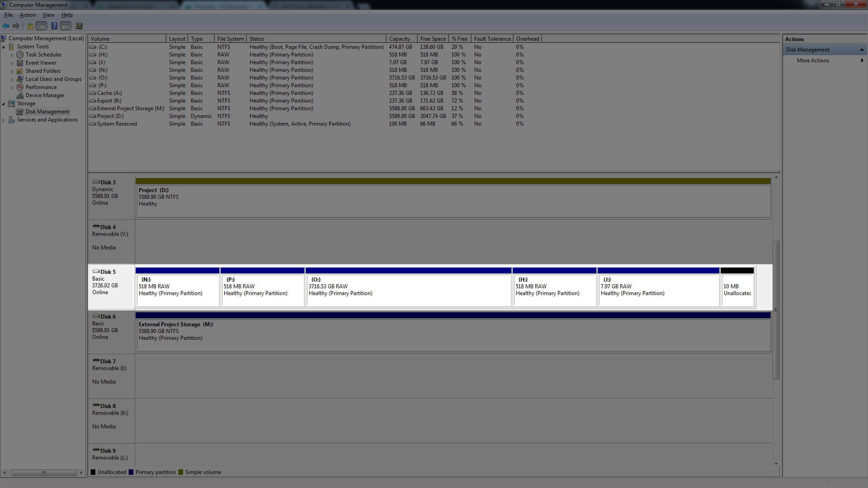The height and width of the screenshot is (488, 868).
Task: Expand the More Actions submenu arrow
Action: click(x=862, y=61)
